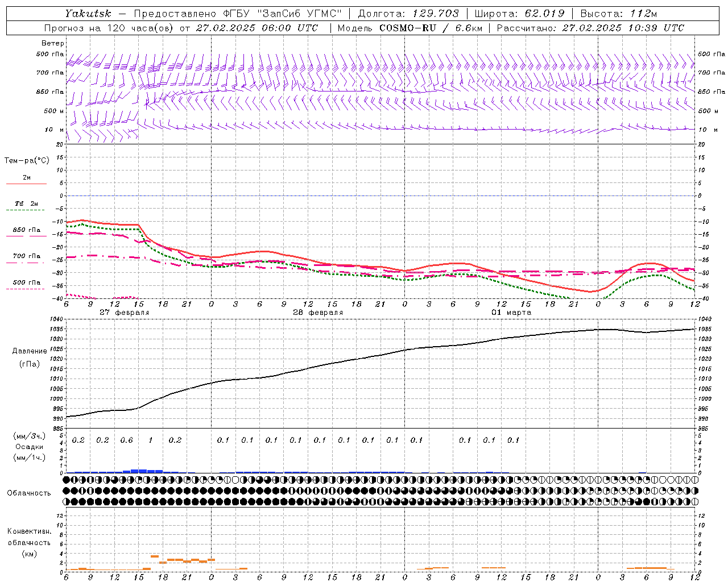This screenshot has height=582, width=728.
Task: Click the 01 марта date label
Action: click(x=511, y=313)
